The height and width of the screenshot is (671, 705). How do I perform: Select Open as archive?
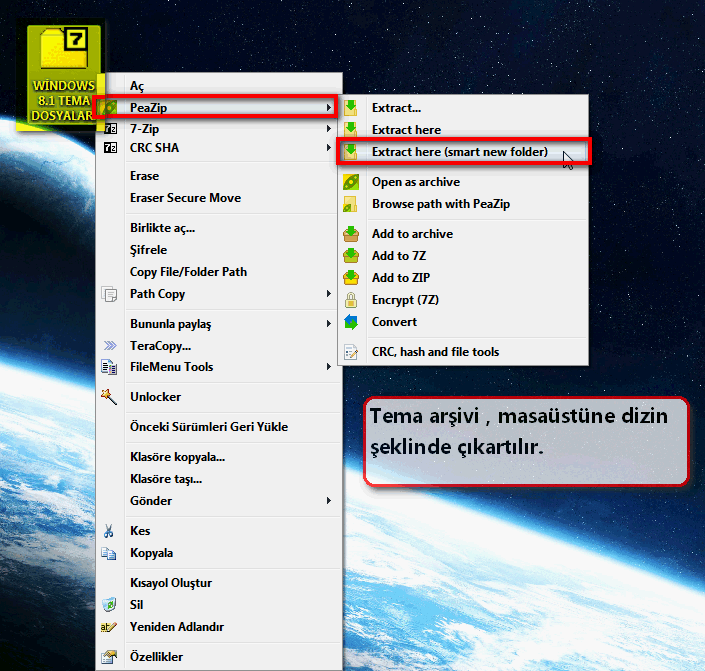464,182
